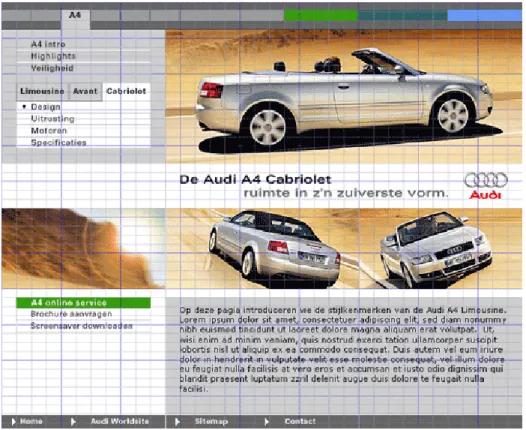Open the Motoren submenu link
The width and height of the screenshot is (526, 430).
click(49, 131)
